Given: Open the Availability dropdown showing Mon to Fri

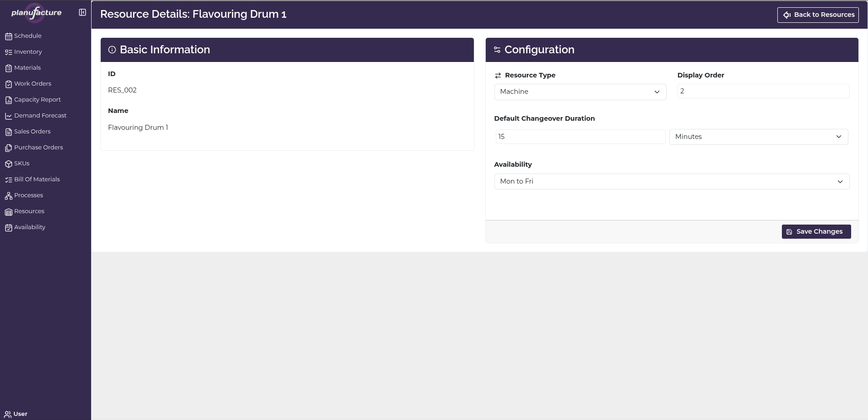Looking at the screenshot, I should 672,181.
